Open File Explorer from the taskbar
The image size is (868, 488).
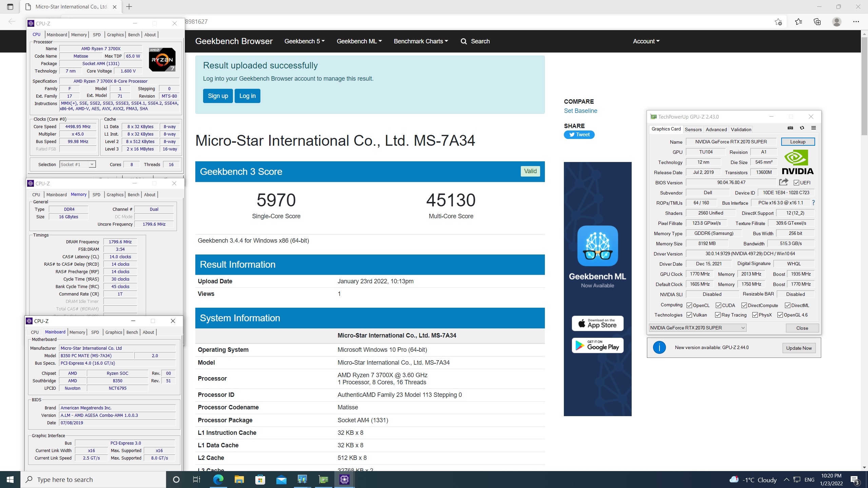pos(239,480)
